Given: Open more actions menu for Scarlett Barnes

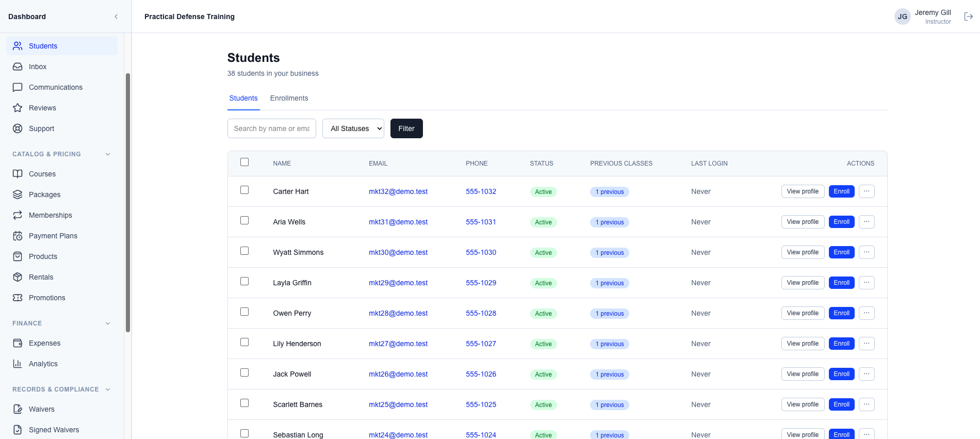Looking at the screenshot, I should click(867, 404).
